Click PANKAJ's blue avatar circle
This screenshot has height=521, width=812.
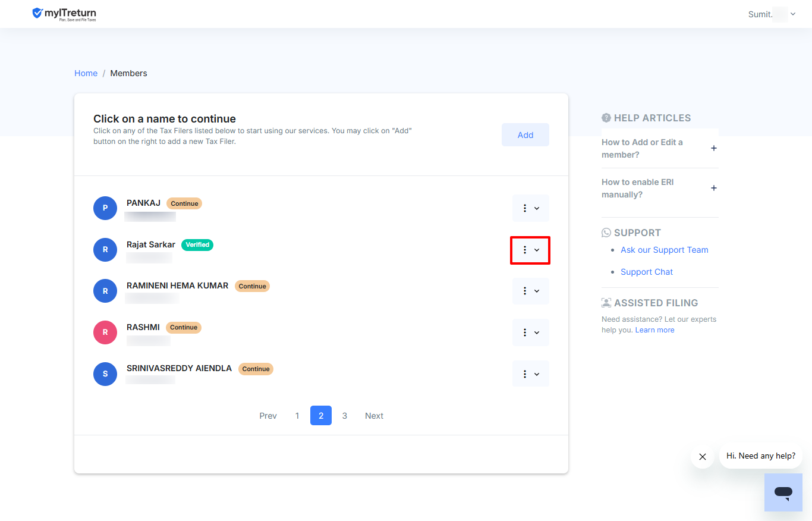(105, 208)
